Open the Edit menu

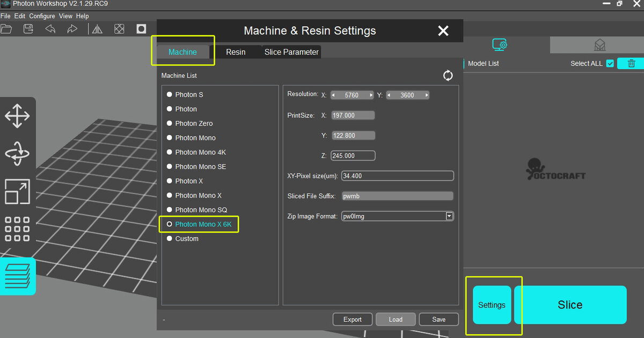click(20, 16)
